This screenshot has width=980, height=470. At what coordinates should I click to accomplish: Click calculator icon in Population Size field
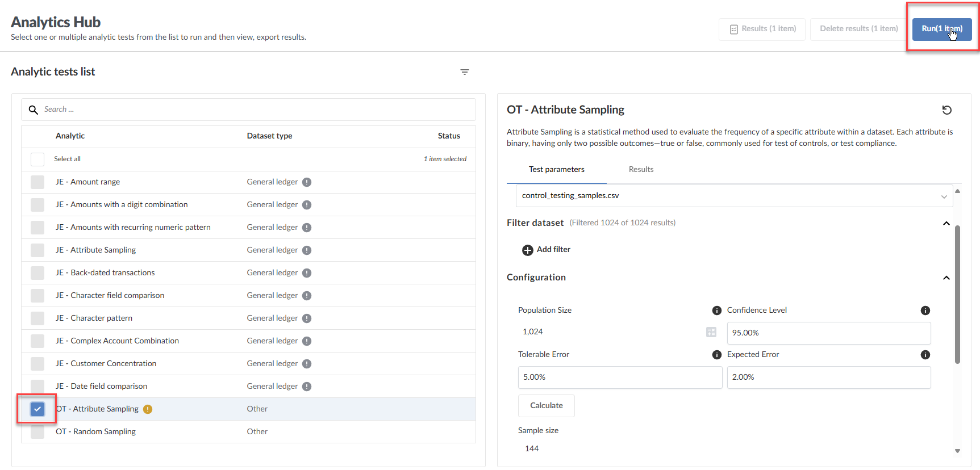tap(711, 332)
